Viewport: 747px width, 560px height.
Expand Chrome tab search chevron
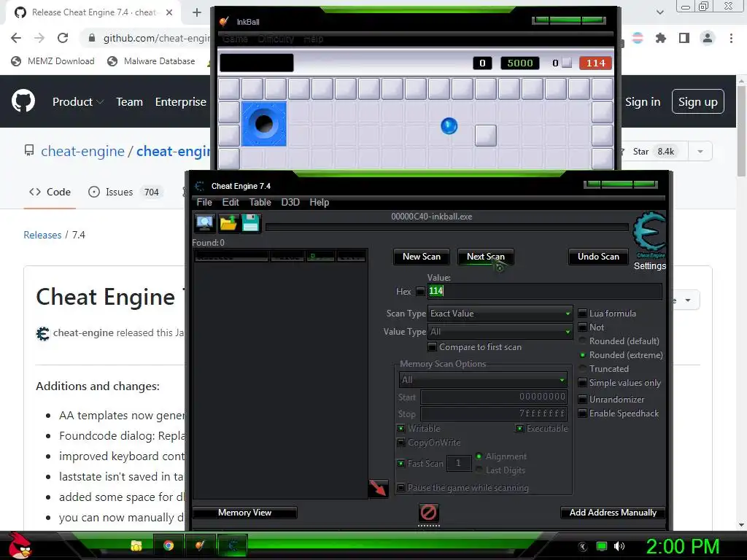tap(659, 12)
